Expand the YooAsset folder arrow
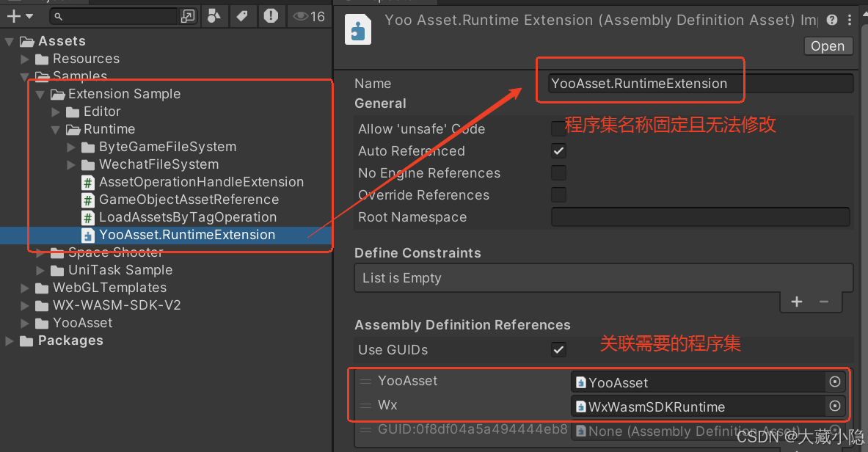Screen dimensions: 868x452 point(24,323)
